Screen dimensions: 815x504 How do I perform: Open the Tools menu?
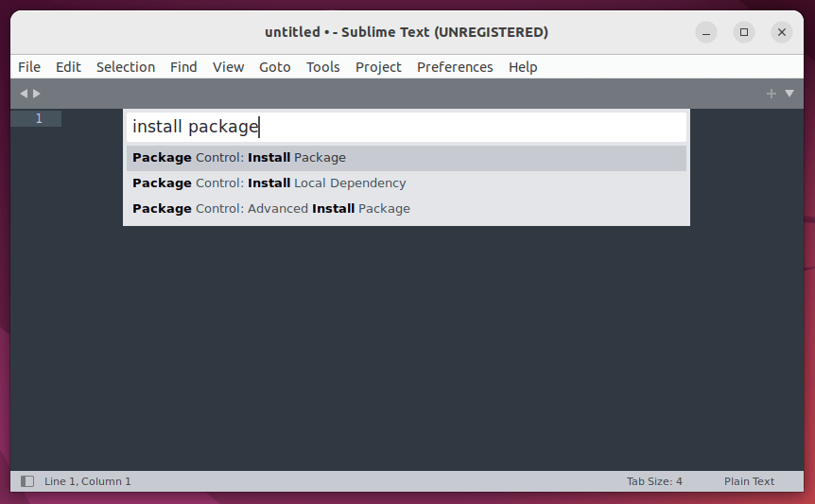[x=323, y=67]
